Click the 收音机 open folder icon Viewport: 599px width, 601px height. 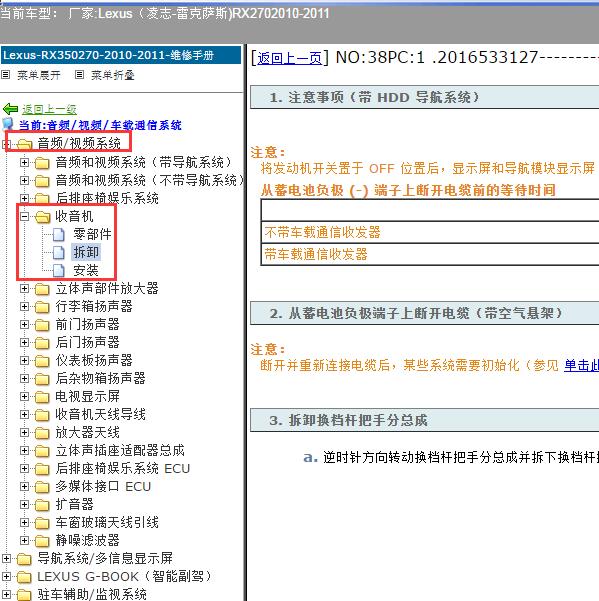(43, 217)
